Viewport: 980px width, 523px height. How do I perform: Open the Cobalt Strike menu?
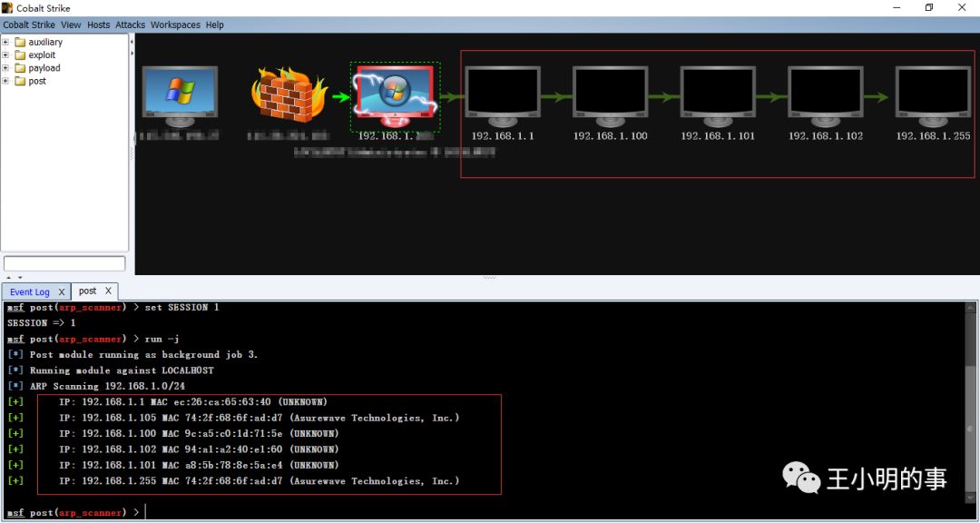(x=29, y=25)
